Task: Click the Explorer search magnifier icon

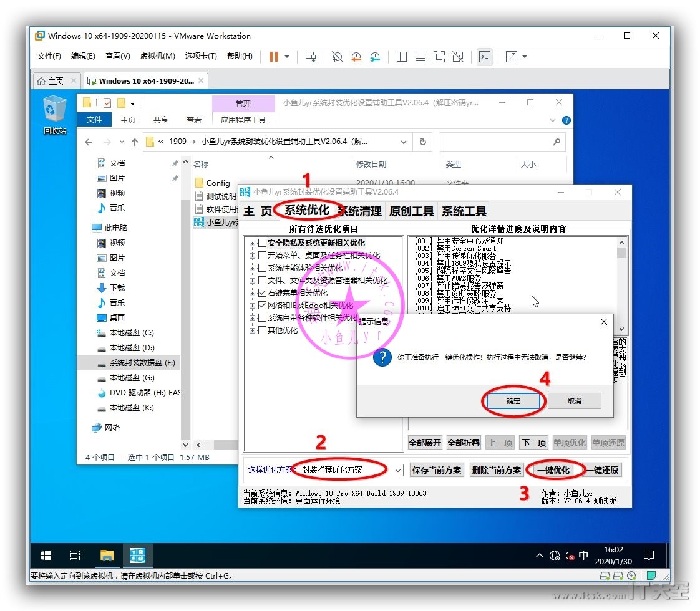Action: tap(557, 142)
